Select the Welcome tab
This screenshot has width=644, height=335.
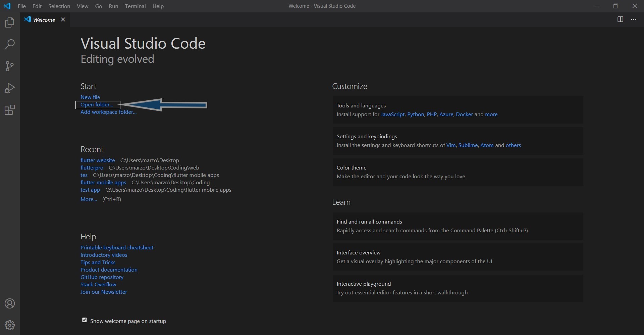[x=44, y=20]
